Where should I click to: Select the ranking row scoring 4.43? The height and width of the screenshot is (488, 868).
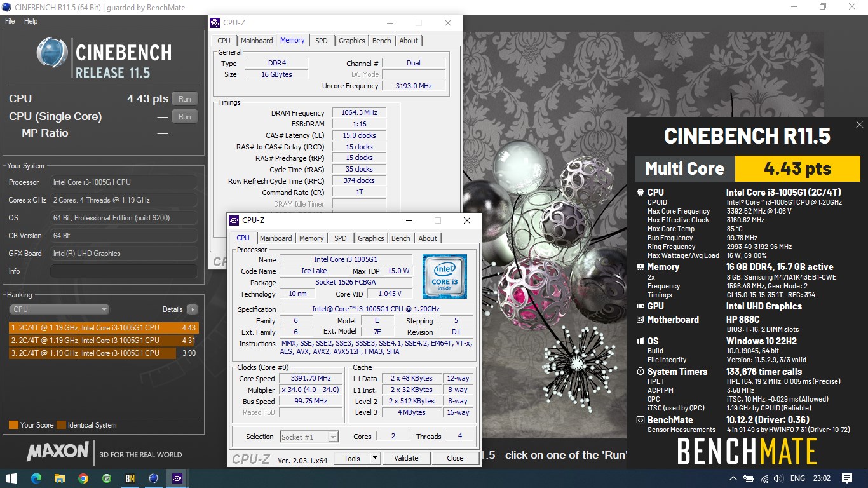point(104,328)
